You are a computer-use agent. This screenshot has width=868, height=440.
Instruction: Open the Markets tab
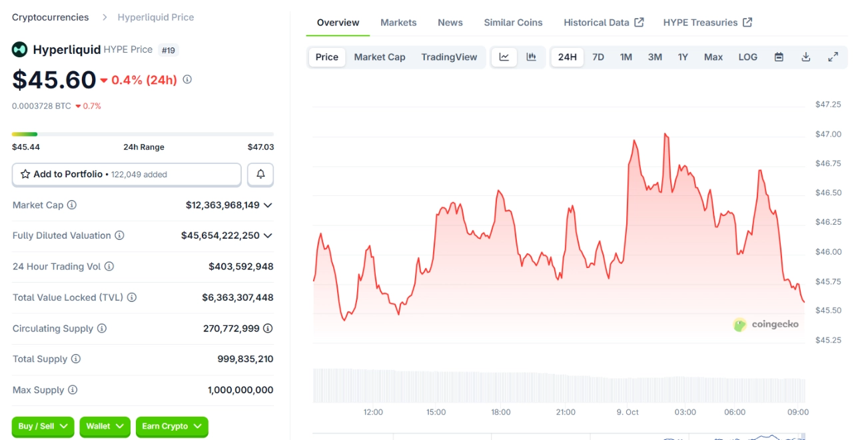(398, 23)
